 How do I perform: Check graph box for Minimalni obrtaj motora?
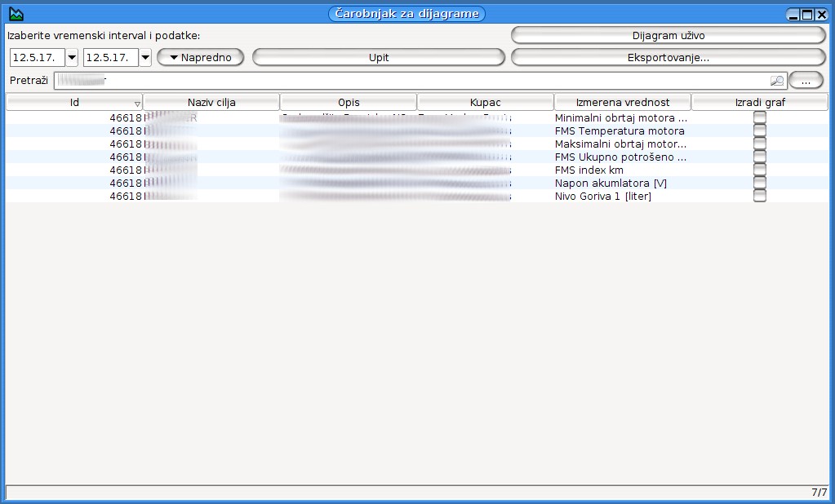pos(760,117)
